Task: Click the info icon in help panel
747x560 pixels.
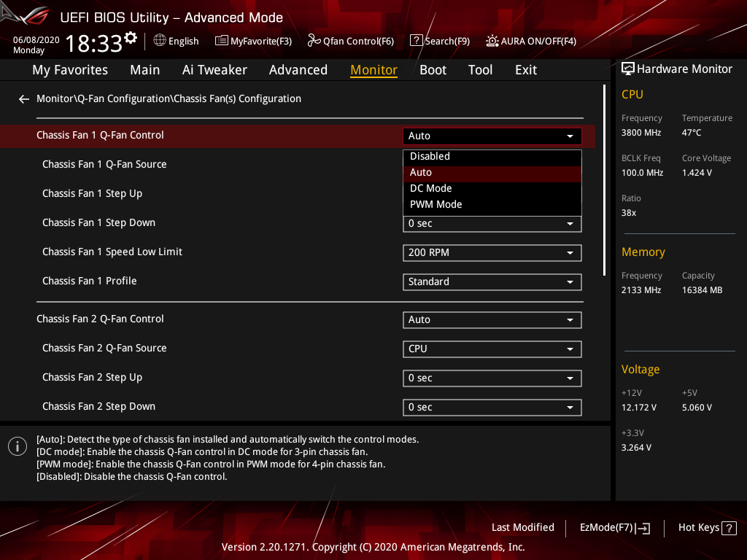Action: point(18,447)
